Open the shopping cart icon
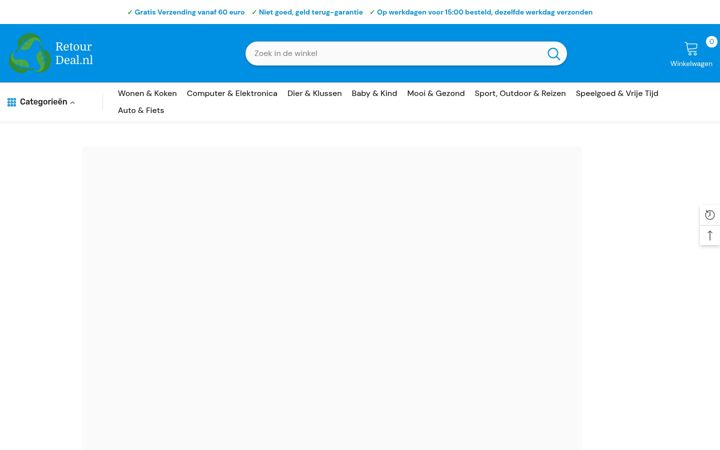Image resolution: width=720 pixels, height=450 pixels. [691, 49]
